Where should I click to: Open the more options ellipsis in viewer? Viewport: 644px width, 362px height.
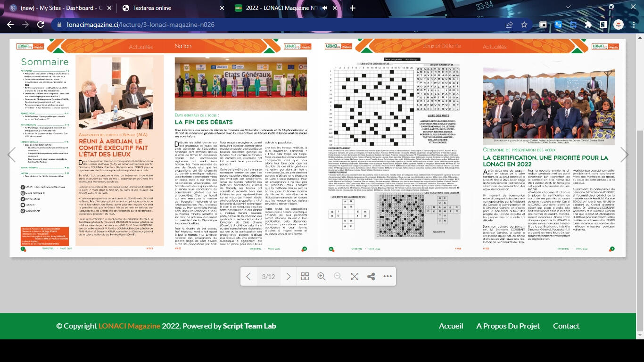tap(388, 277)
